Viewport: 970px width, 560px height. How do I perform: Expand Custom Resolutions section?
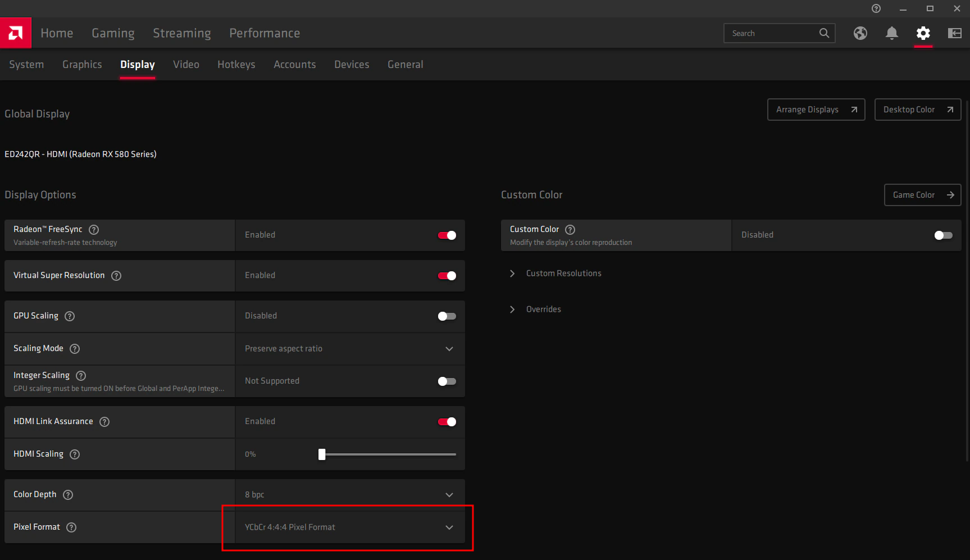tap(556, 274)
